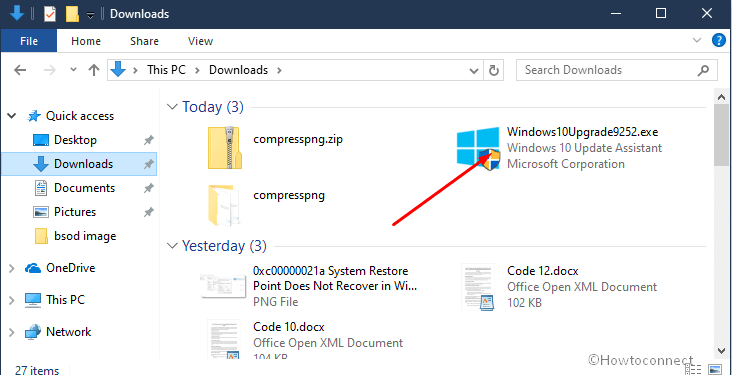Screen dimensions: 732x375
Task: Select Network in the navigation pane
Action: (x=68, y=332)
